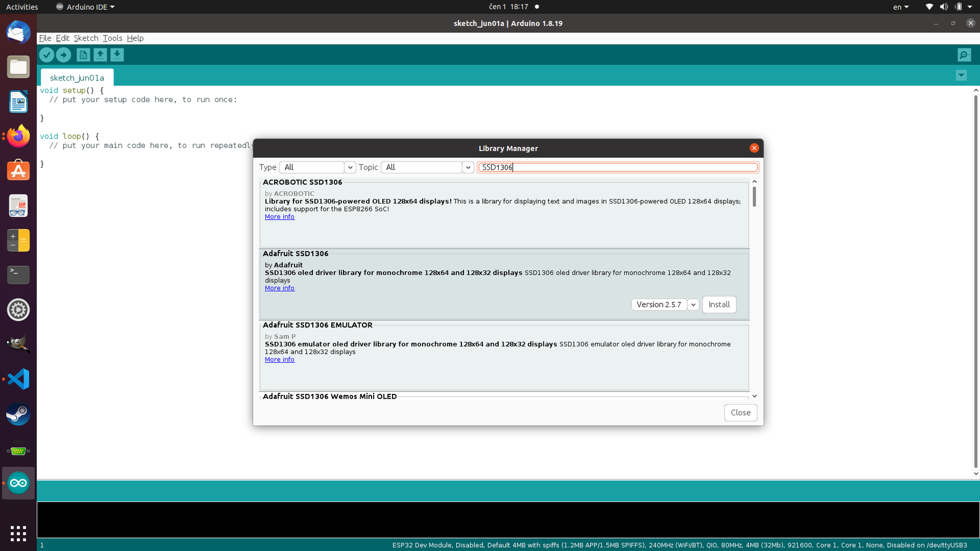Click the Arduino IDE dock icon
The image size is (980, 551).
[18, 483]
